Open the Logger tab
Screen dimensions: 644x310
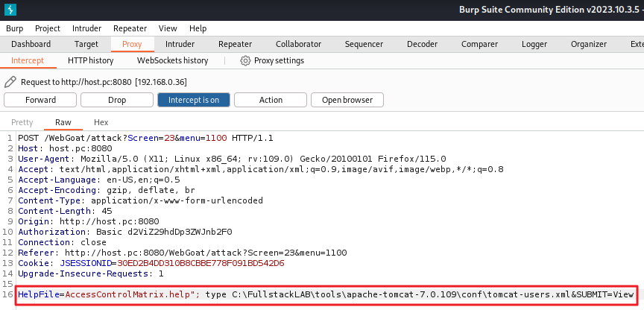[534, 44]
